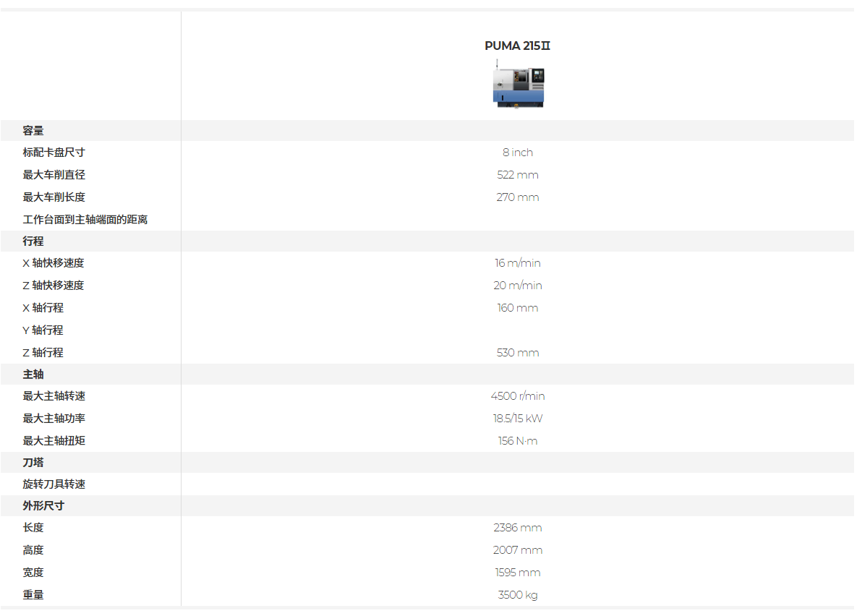Viewport: 857px width, 616px height.
Task: Select the 容量 section header row
Action: pos(427,131)
